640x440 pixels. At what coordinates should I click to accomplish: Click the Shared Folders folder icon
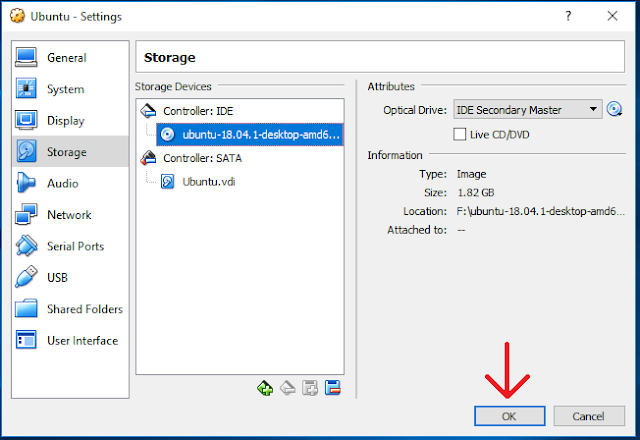[x=26, y=308]
